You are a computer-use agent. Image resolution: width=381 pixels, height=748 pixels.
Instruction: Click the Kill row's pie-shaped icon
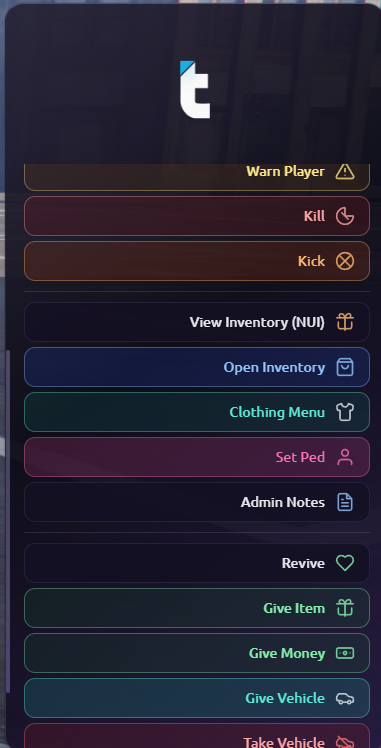(x=345, y=216)
